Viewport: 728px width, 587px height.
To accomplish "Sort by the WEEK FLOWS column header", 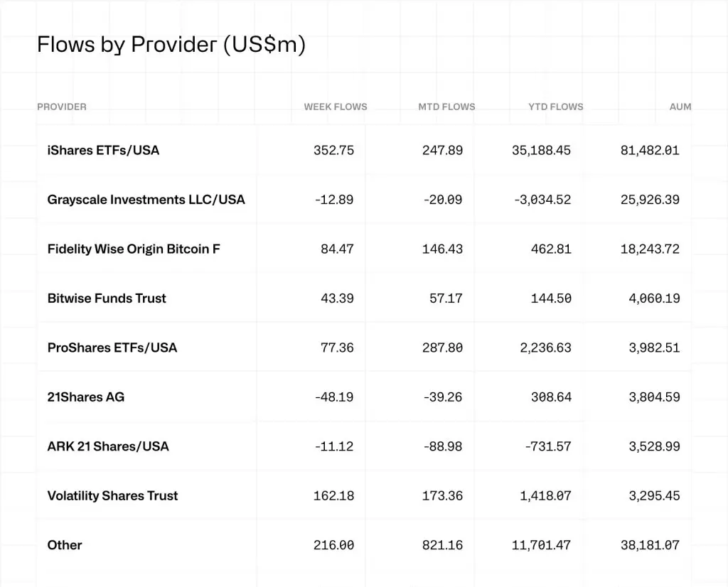I will tap(336, 107).
